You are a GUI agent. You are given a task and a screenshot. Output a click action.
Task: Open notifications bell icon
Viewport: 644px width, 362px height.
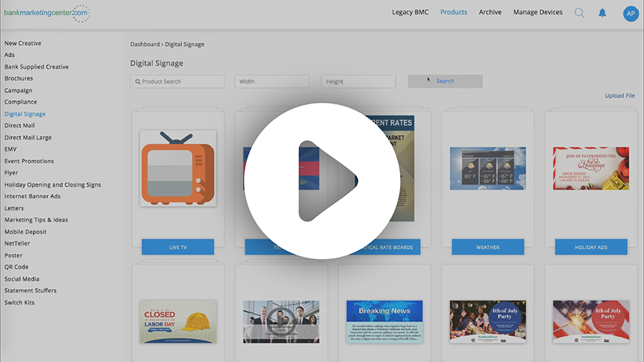(602, 13)
